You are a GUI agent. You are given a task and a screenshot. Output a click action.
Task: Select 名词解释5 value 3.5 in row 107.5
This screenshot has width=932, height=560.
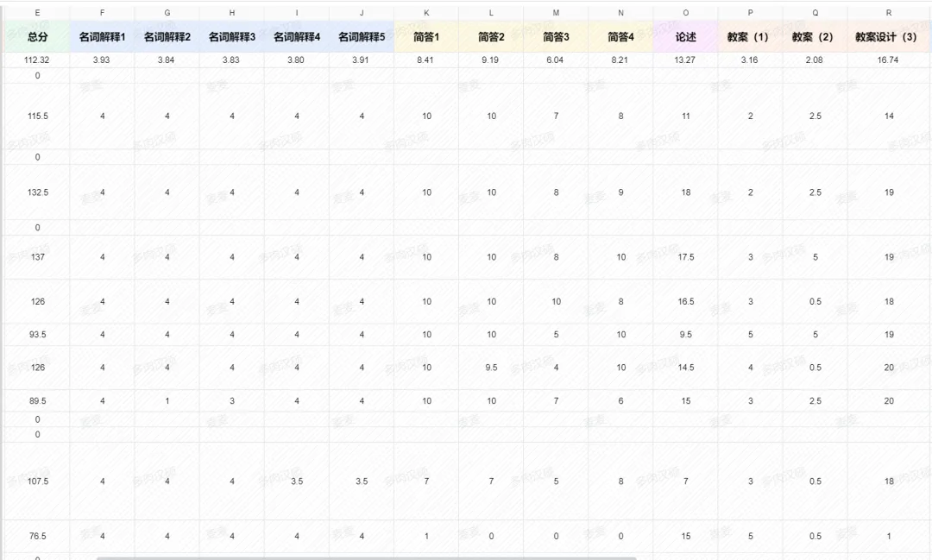click(362, 481)
